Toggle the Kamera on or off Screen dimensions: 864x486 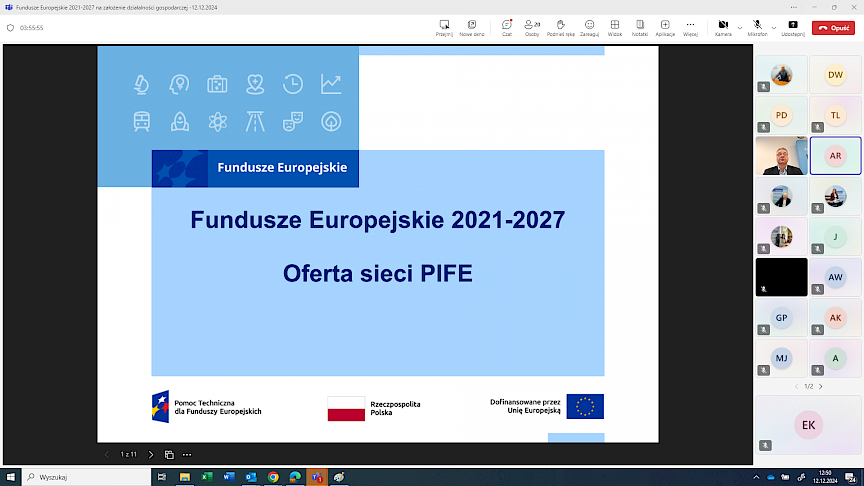723,28
